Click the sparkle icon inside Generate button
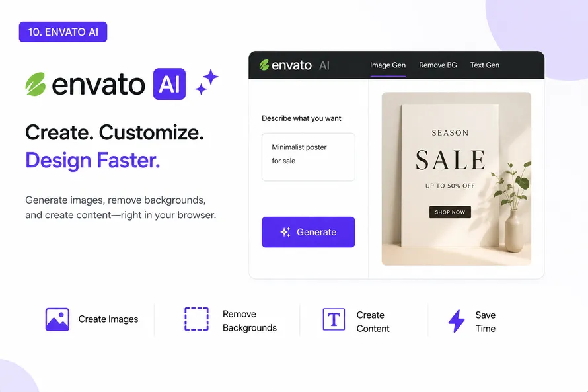 [x=285, y=232]
